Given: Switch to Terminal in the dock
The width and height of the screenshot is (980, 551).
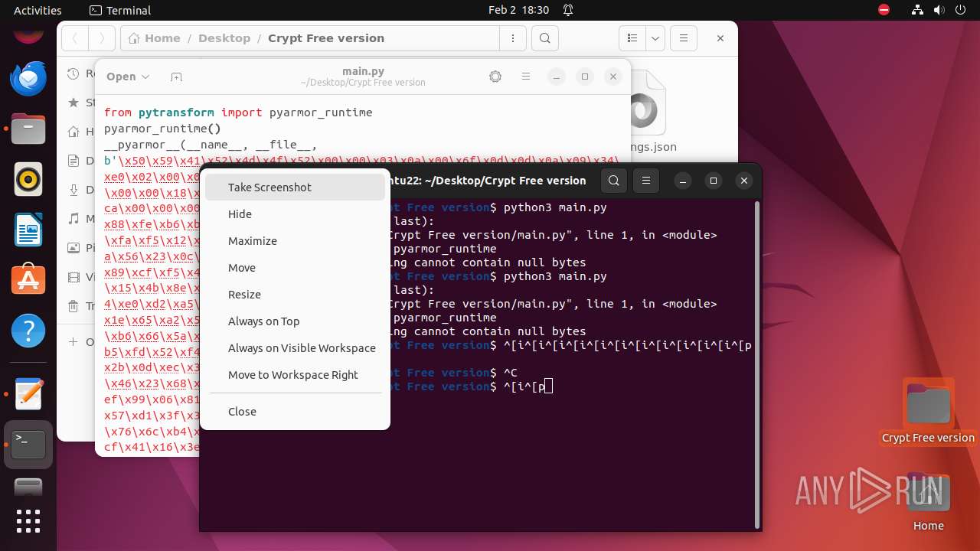Looking at the screenshot, I should tap(28, 445).
